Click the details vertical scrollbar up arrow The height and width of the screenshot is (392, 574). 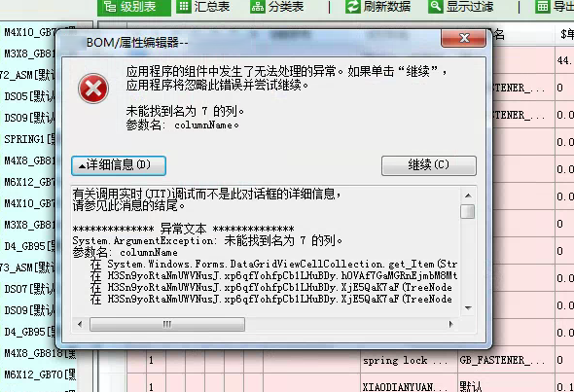click(x=468, y=196)
